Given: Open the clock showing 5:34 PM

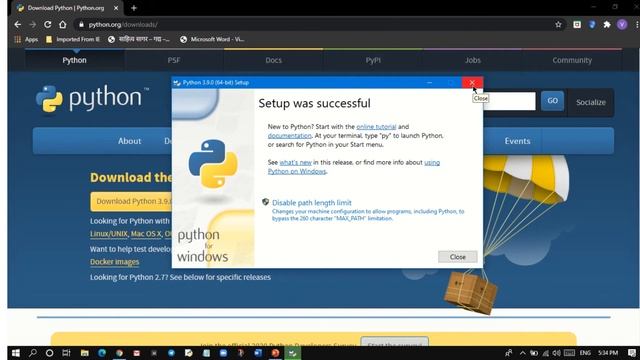Looking at the screenshot, I should [x=608, y=353].
